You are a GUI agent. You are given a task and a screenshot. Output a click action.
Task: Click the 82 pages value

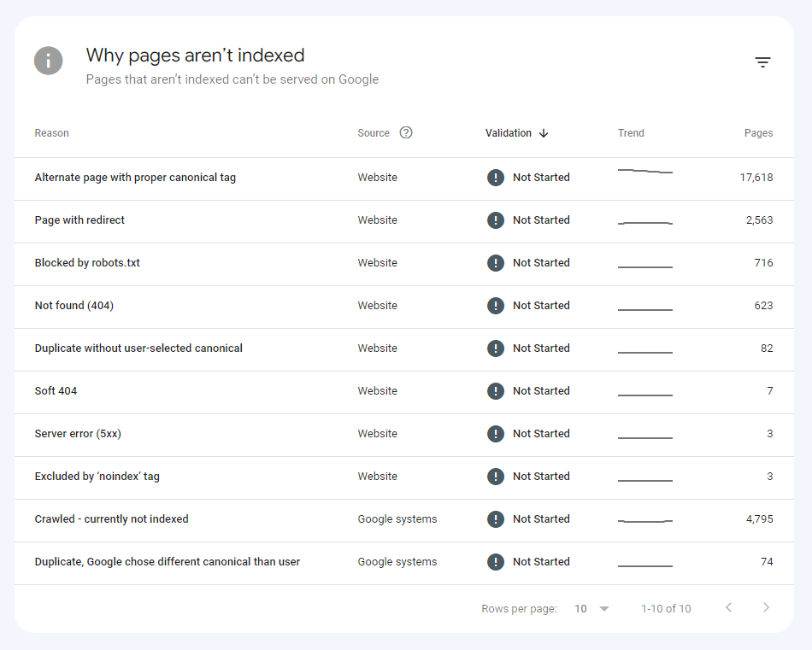point(767,348)
